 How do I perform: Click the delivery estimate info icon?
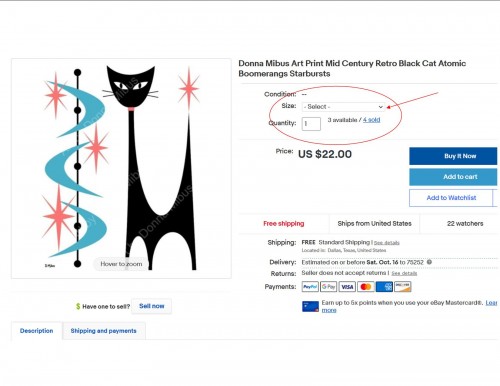click(429, 262)
